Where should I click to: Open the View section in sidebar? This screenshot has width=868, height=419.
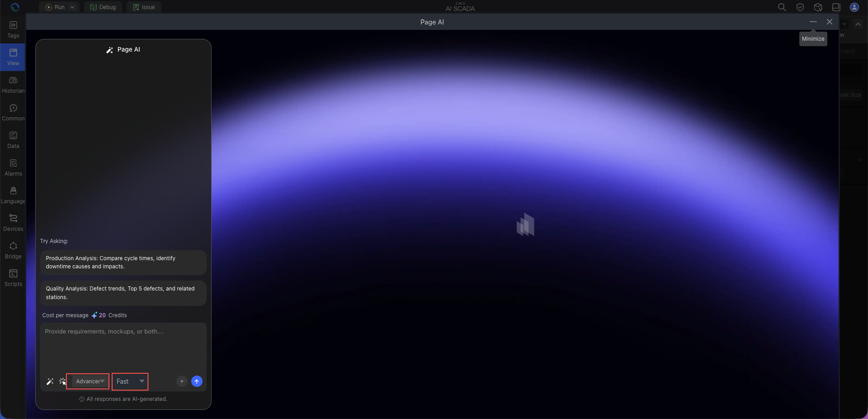(x=13, y=57)
